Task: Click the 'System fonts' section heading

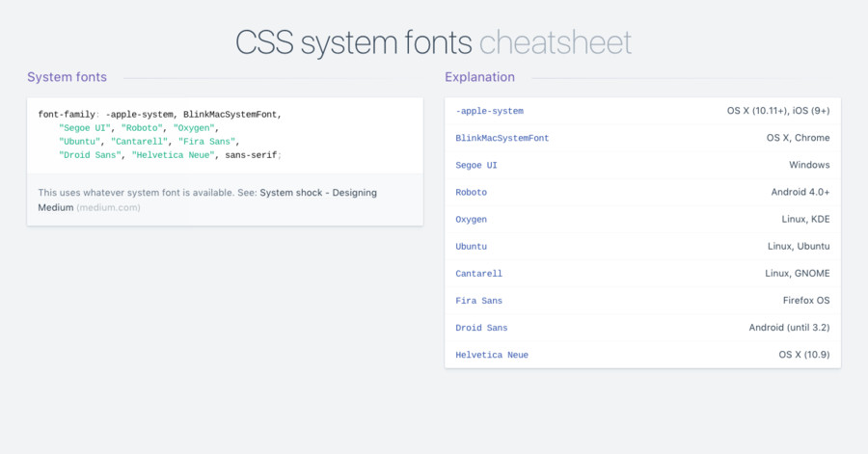Action: (x=67, y=77)
